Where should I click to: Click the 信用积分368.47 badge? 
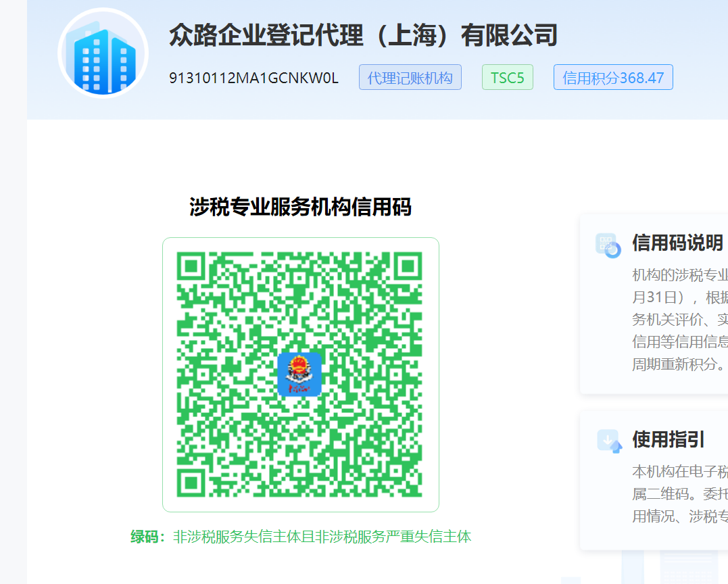[613, 77]
